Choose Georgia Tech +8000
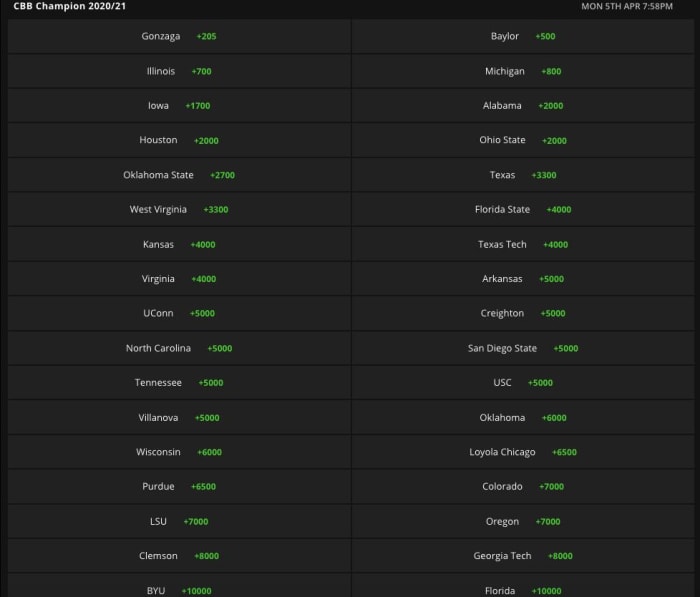The image size is (700, 597). (523, 556)
